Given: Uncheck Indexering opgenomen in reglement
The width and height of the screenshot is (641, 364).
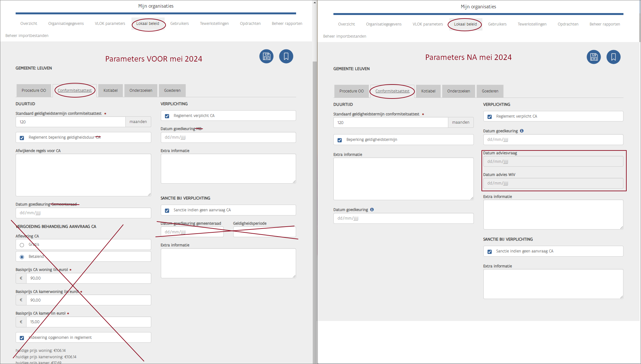Looking at the screenshot, I should pos(22,338).
